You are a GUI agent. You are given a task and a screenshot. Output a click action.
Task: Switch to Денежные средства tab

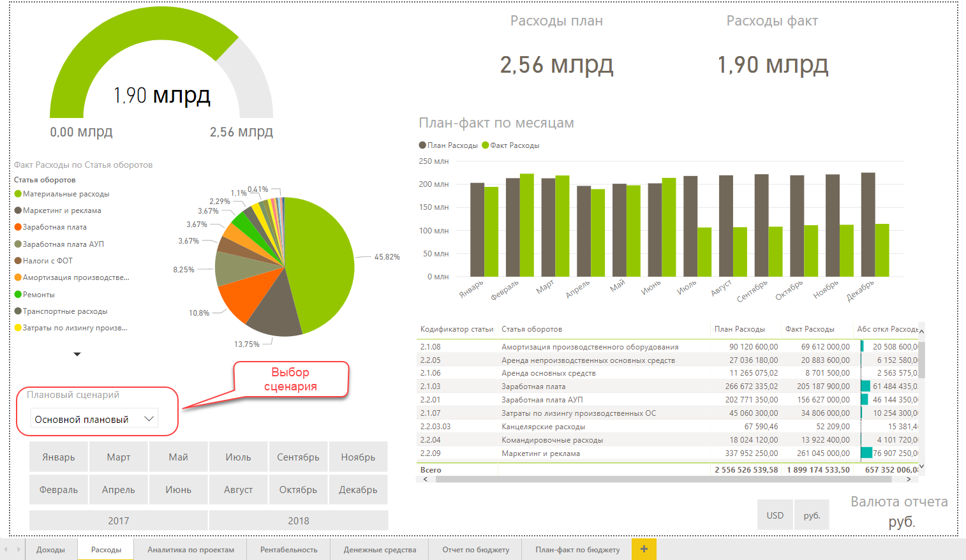pyautogui.click(x=380, y=550)
